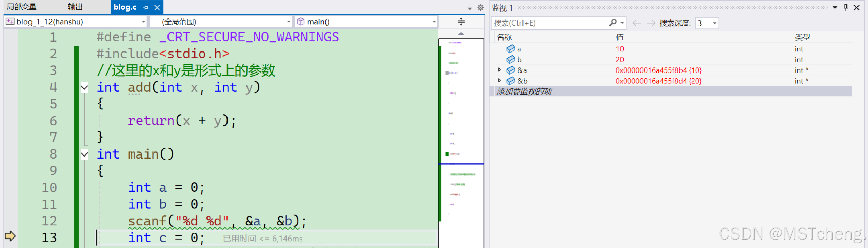Select value 10 of variable a
Viewport: 868px width, 248px height.
tap(620, 49)
